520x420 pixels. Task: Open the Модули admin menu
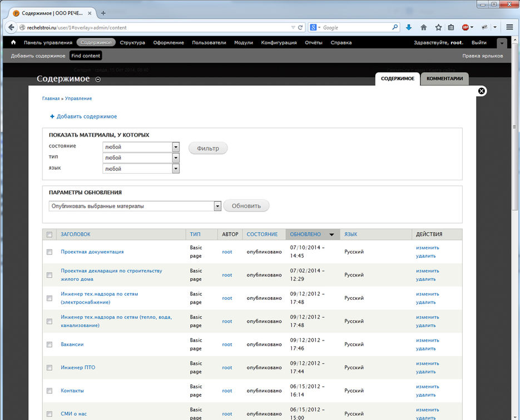(x=244, y=42)
